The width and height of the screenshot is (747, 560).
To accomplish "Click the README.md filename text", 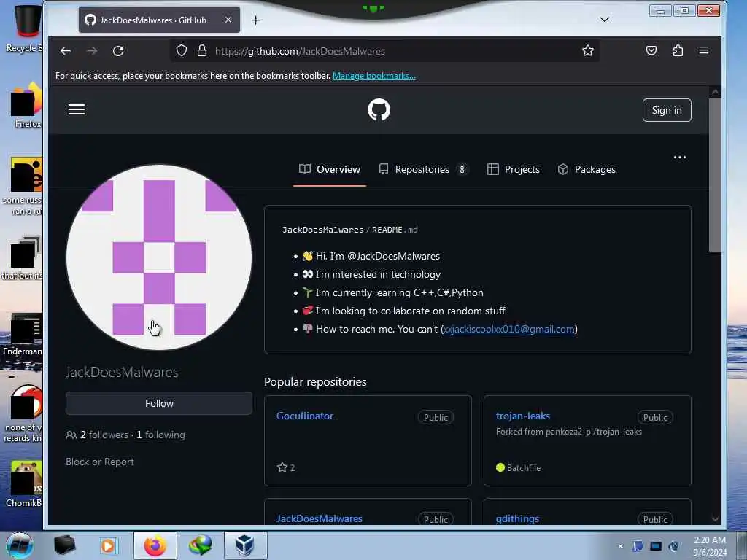I will point(395,230).
